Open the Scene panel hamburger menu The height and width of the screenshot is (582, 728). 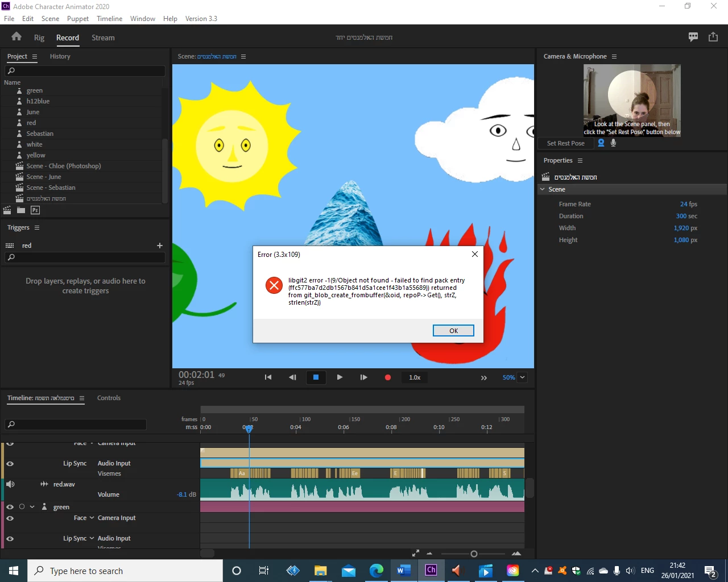click(243, 56)
